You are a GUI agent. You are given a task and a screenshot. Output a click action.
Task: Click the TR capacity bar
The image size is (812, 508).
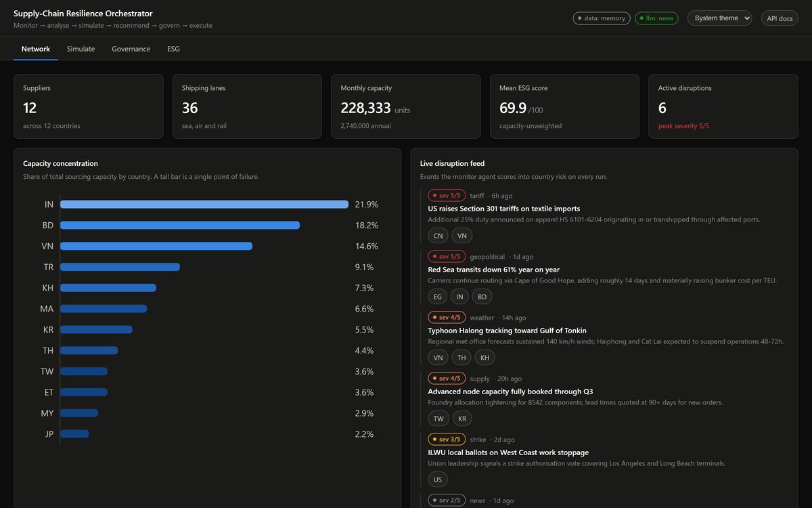click(120, 267)
